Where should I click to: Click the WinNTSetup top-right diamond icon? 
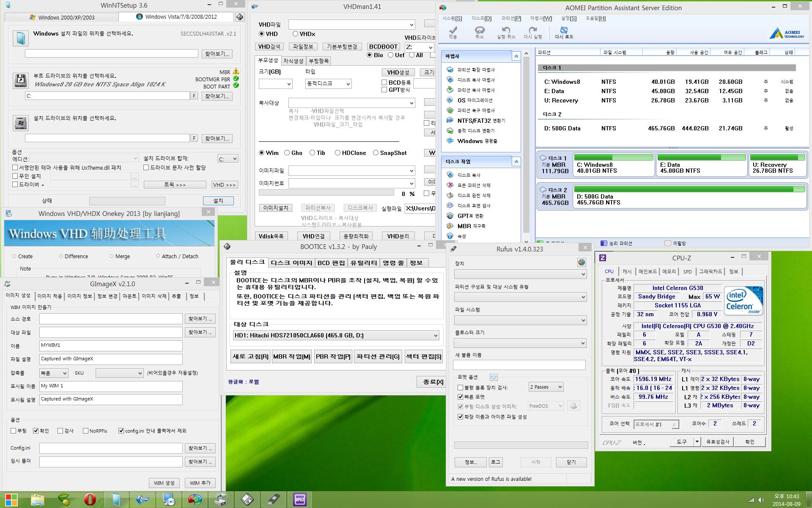coord(239,17)
